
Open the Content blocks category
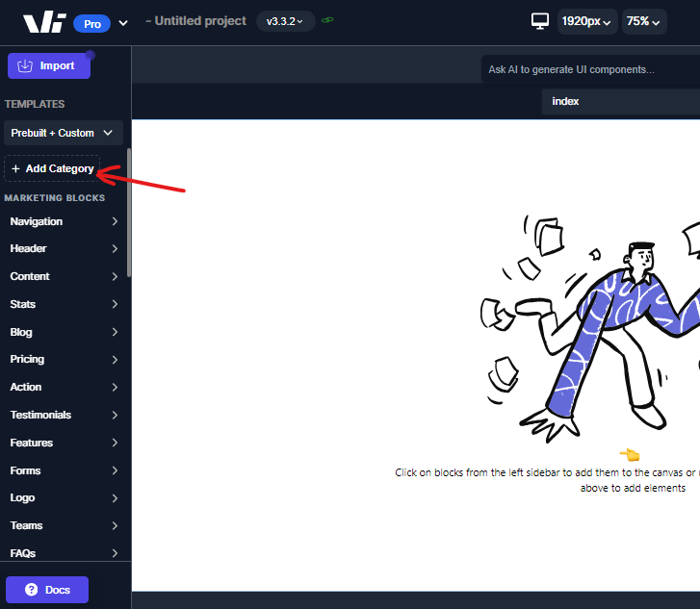[x=65, y=276]
